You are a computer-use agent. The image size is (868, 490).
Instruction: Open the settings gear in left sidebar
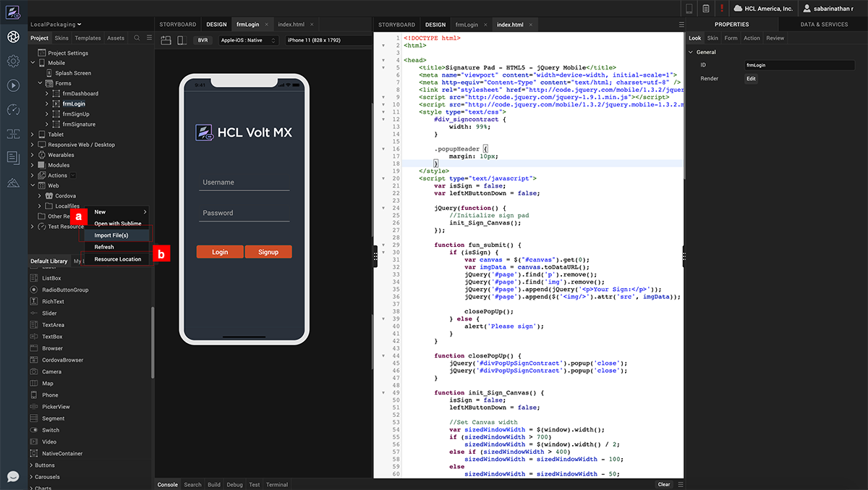13,61
